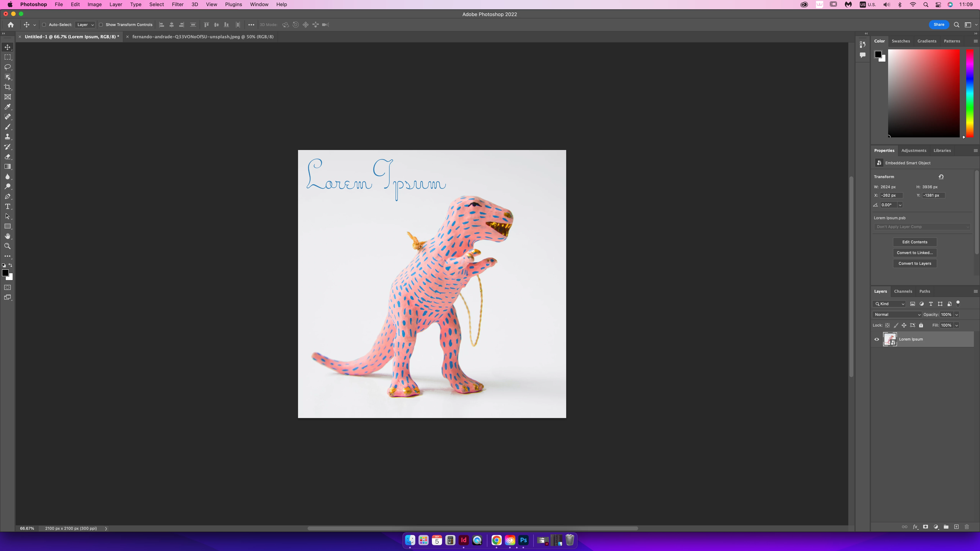Select the Hand tool
Screen dimensions: 980x551
8,236
